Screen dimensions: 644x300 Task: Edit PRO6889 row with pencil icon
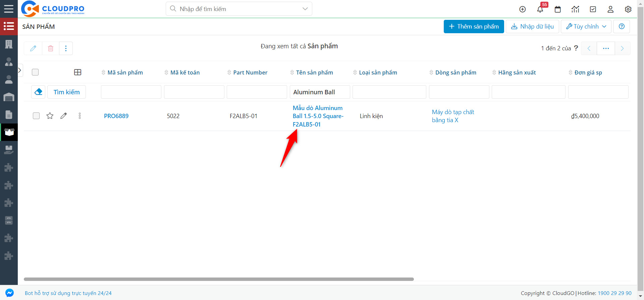pyautogui.click(x=63, y=116)
